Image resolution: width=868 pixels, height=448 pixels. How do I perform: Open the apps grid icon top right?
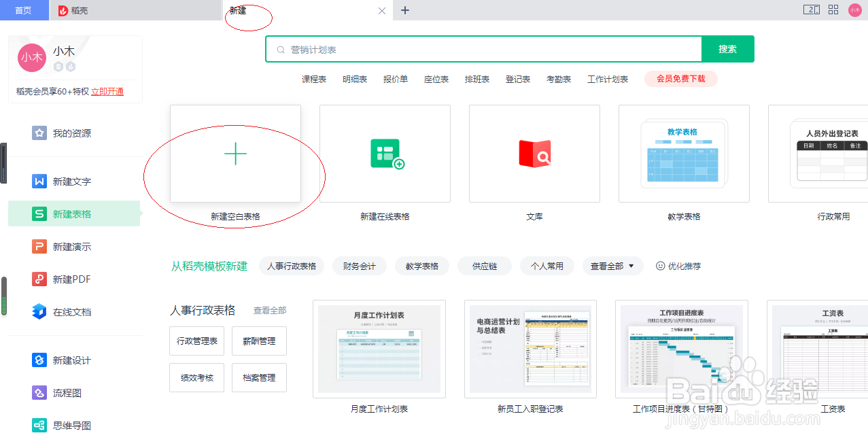833,10
